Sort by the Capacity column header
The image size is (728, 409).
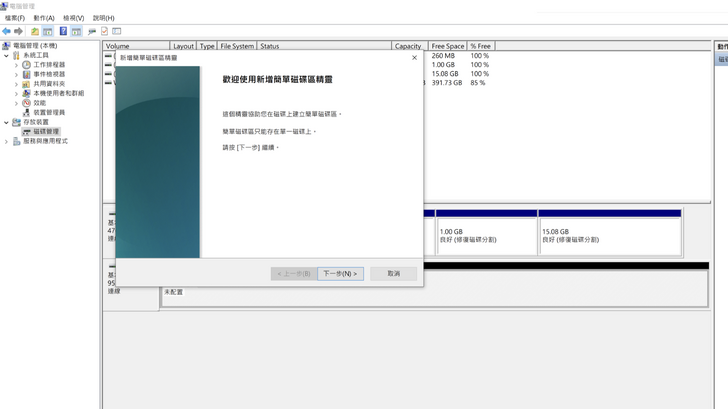point(410,46)
